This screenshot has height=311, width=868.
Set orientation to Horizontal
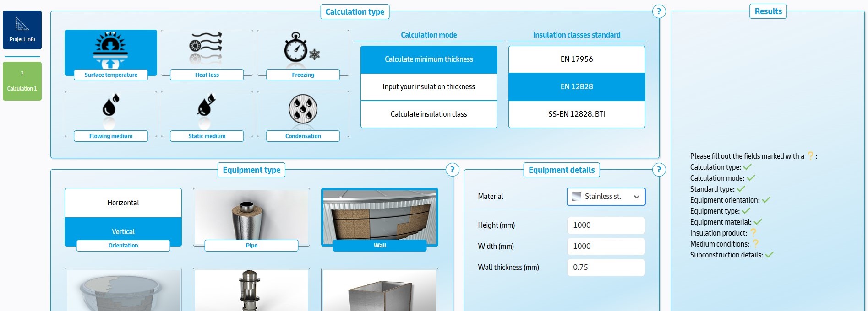(123, 203)
